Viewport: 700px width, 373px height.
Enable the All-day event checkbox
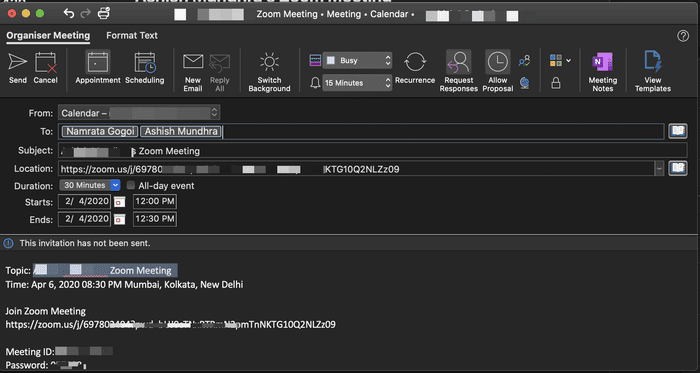[130, 185]
